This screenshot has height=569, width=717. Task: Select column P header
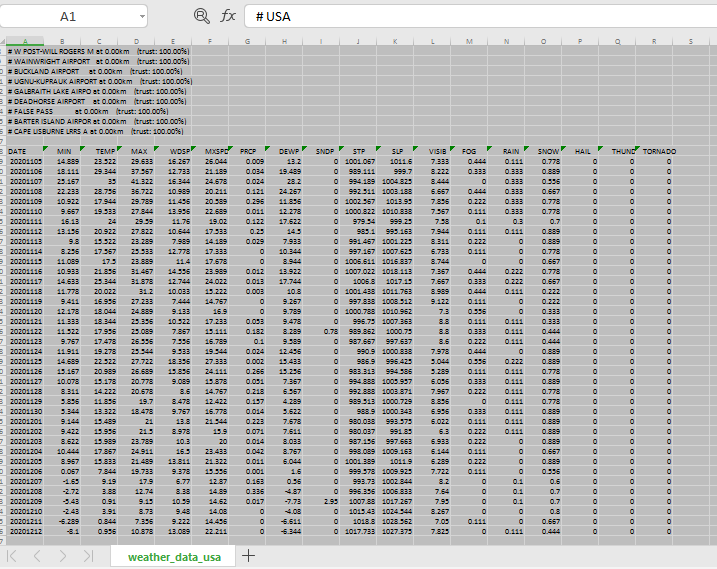[x=580, y=41]
